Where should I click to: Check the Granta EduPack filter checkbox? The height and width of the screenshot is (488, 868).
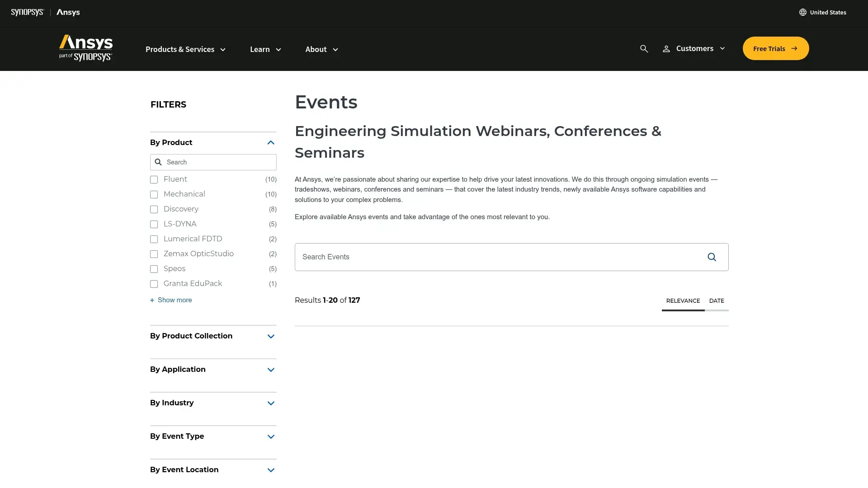click(154, 284)
